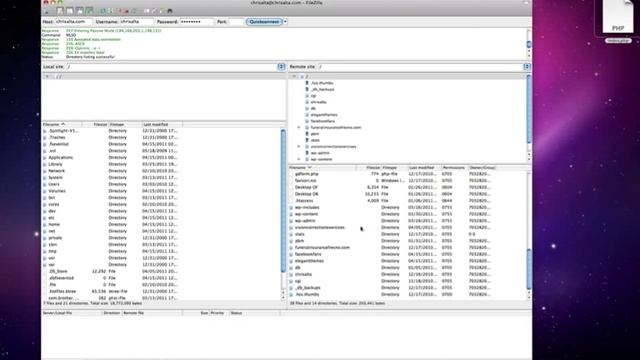Reconnect to the last server icon
This screenshot has height=360, width=640.
coord(134,11)
